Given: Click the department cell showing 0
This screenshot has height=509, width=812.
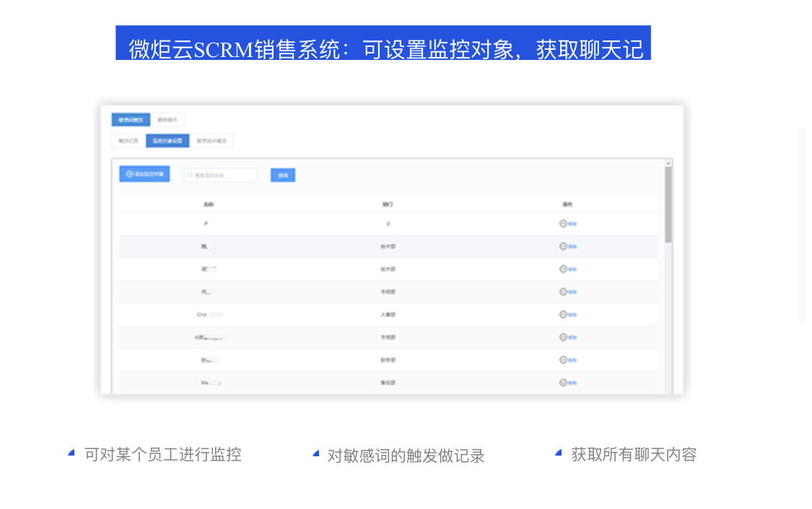Looking at the screenshot, I should [388, 224].
